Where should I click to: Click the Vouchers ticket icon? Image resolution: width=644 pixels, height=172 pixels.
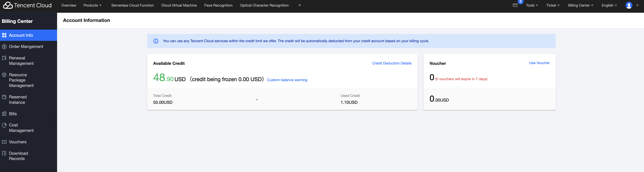tap(4, 142)
